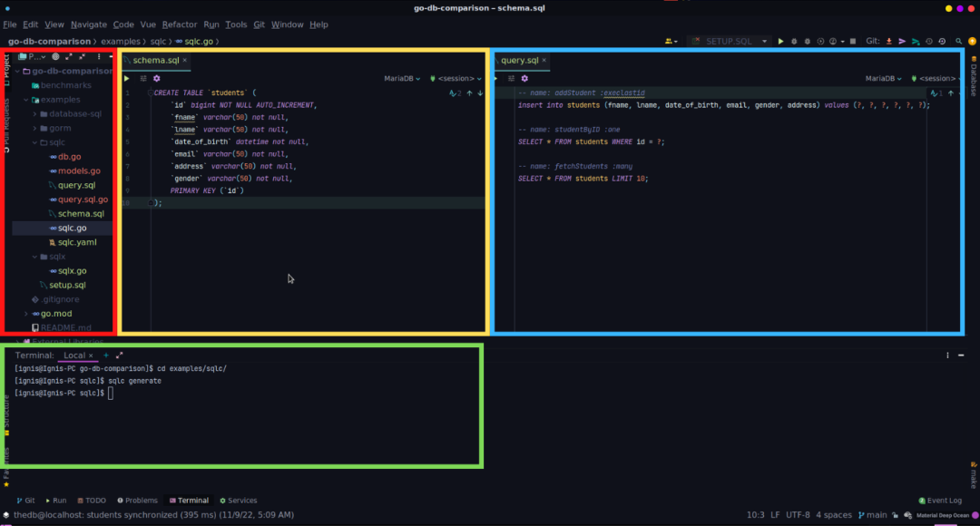Click the Git update project arrow icon
980x526 pixels.
[x=888, y=41]
